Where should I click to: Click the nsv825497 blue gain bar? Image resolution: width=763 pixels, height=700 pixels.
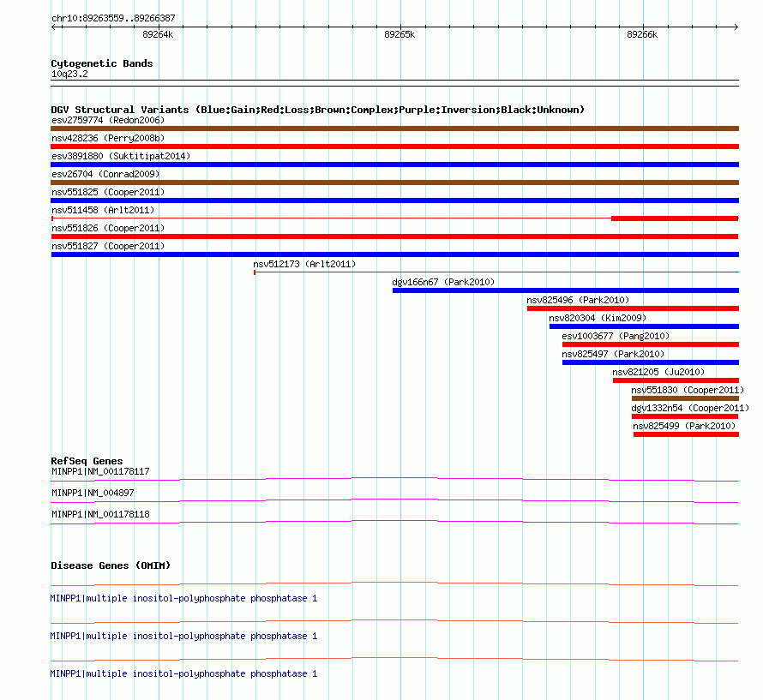point(651,362)
